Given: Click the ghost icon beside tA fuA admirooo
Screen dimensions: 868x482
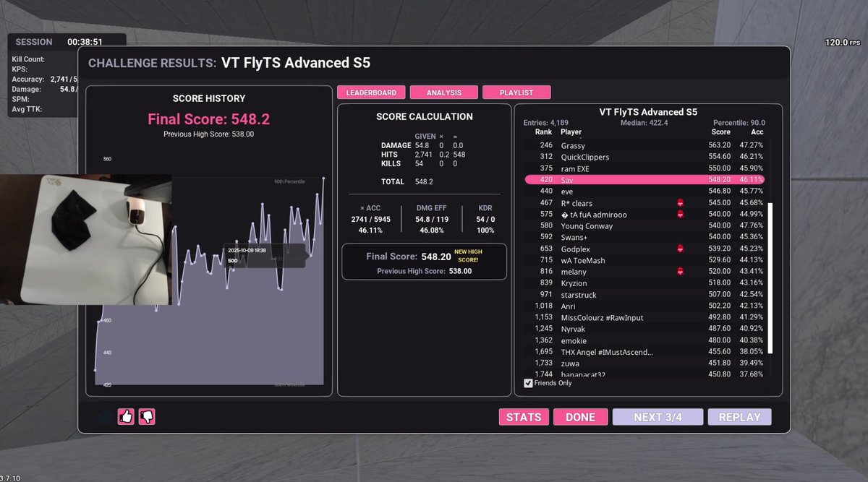Looking at the screenshot, I should [x=681, y=215].
